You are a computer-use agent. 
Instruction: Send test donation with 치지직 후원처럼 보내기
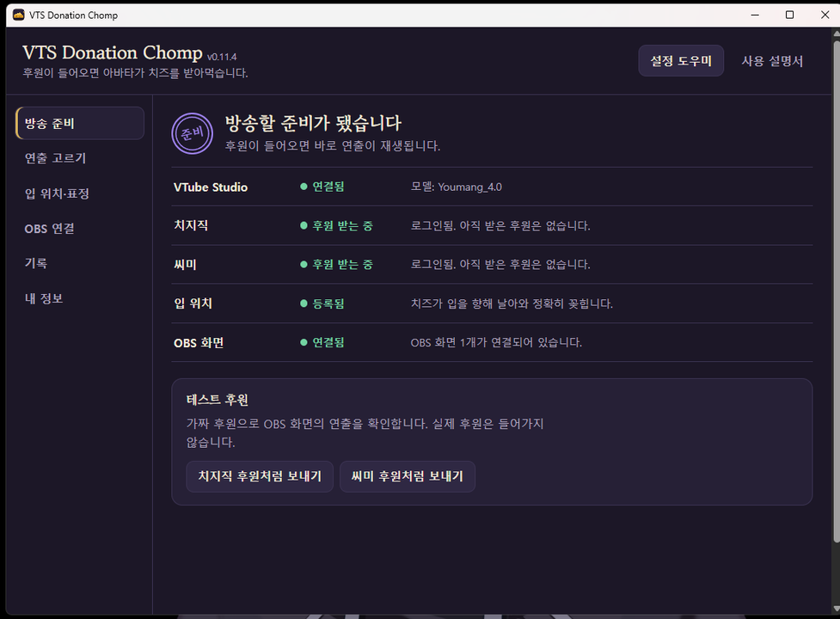(260, 476)
